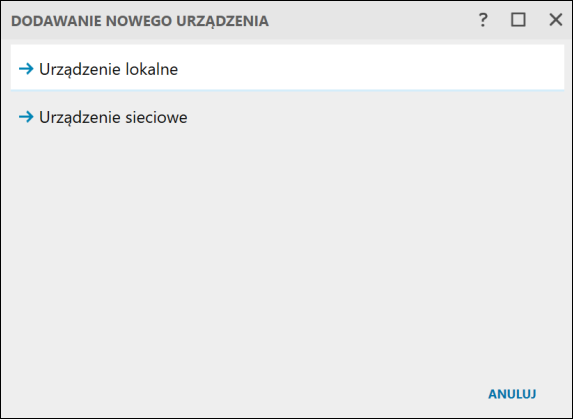Click the word lokalne in the first option

coord(152,69)
